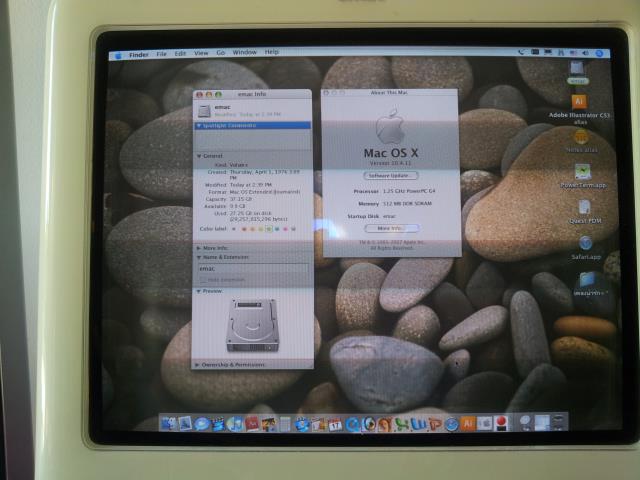Image resolution: width=640 pixels, height=480 pixels.
Task: Click the Processor value in About This Mac
Action: (409, 191)
